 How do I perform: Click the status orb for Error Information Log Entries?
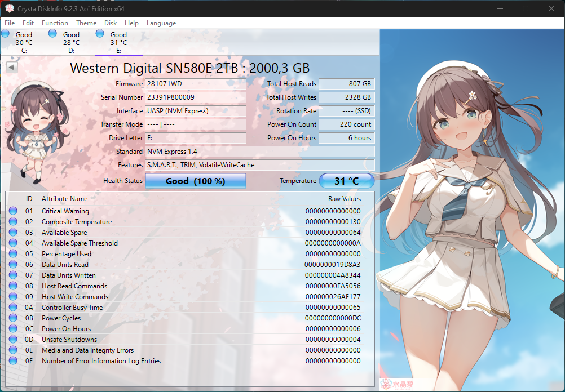(x=13, y=360)
